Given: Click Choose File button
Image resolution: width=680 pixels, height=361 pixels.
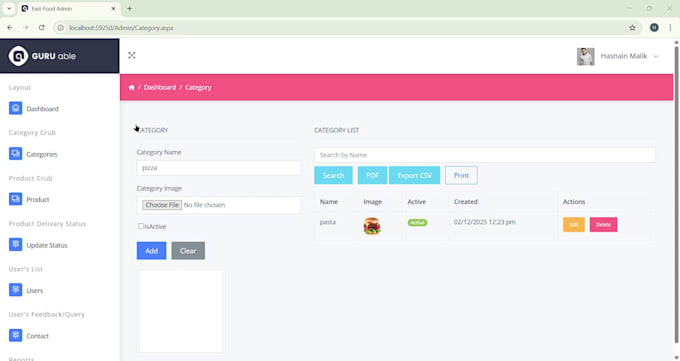Looking at the screenshot, I should 162,205.
